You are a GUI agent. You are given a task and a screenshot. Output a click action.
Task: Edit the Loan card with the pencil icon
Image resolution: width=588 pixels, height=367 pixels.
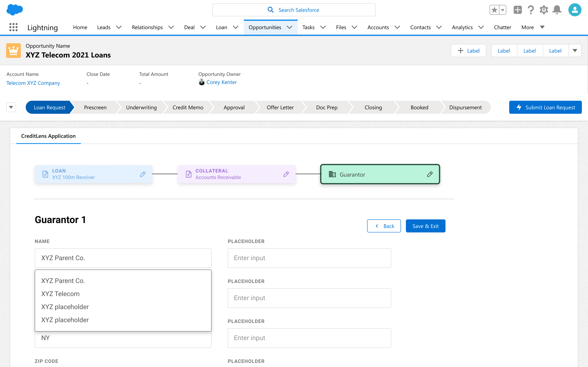pyautogui.click(x=143, y=174)
